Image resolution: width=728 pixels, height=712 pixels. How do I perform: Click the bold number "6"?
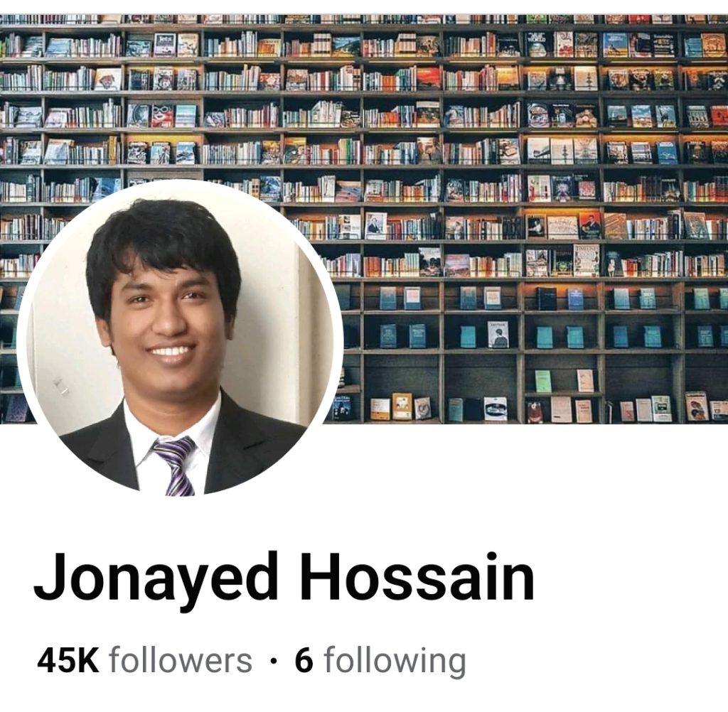coord(304,660)
